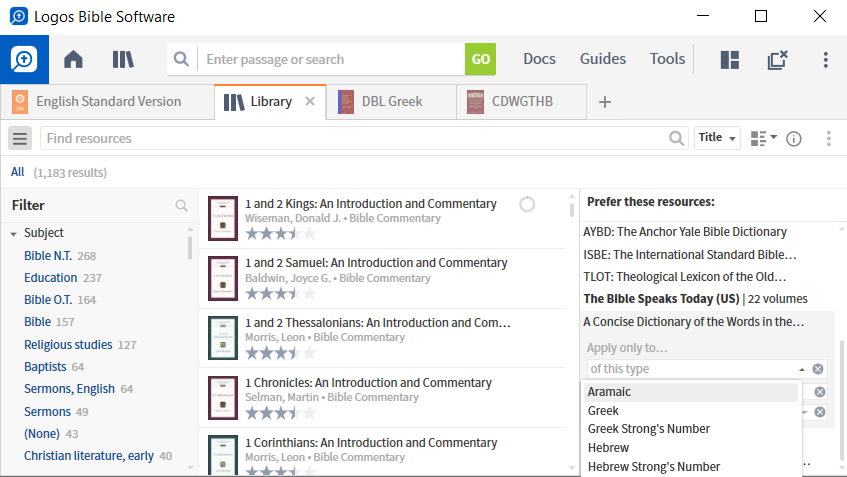Open the Guides menu
This screenshot has height=477, width=847.
[x=603, y=59]
